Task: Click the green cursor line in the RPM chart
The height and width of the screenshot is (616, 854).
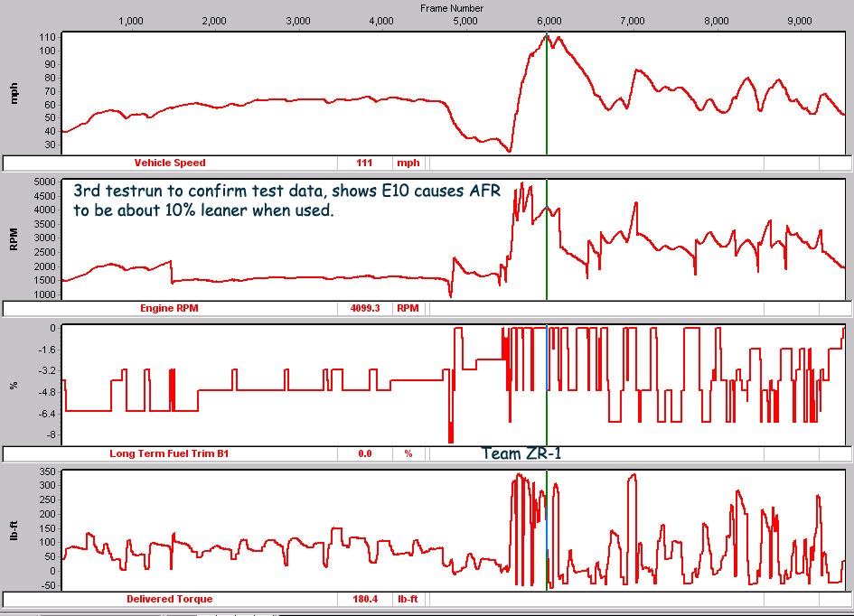Action: [x=547, y=262]
